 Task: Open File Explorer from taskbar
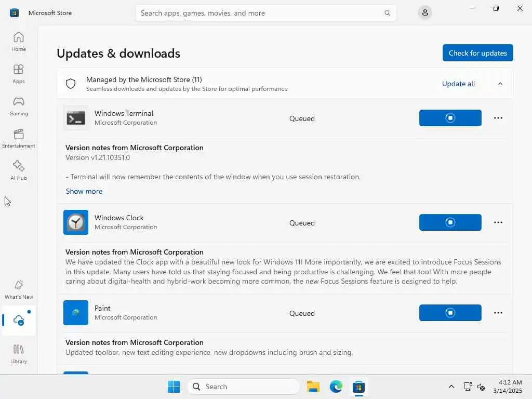313,387
